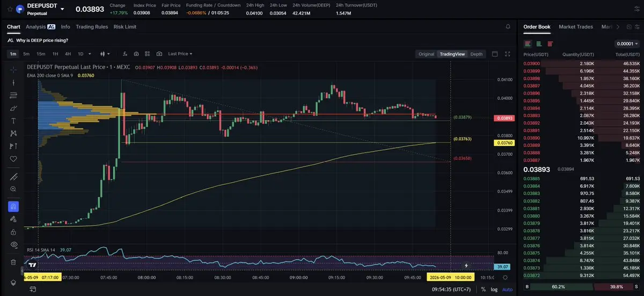Take a chart snapshot with camera icon
The image size is (644, 296).
[159, 54]
